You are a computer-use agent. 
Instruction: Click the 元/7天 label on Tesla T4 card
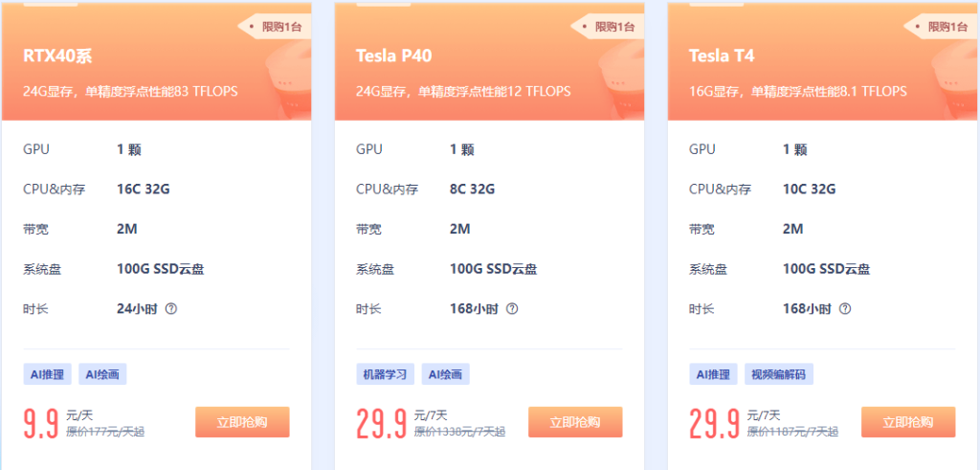(x=765, y=415)
